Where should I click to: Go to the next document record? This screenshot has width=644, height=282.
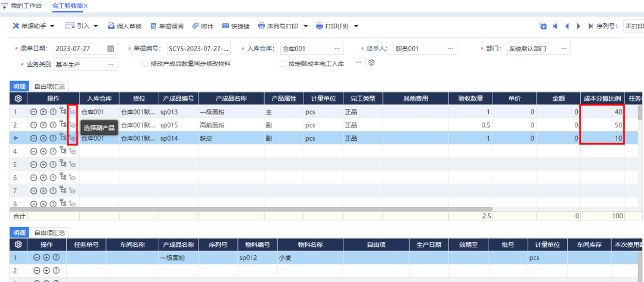(x=578, y=26)
